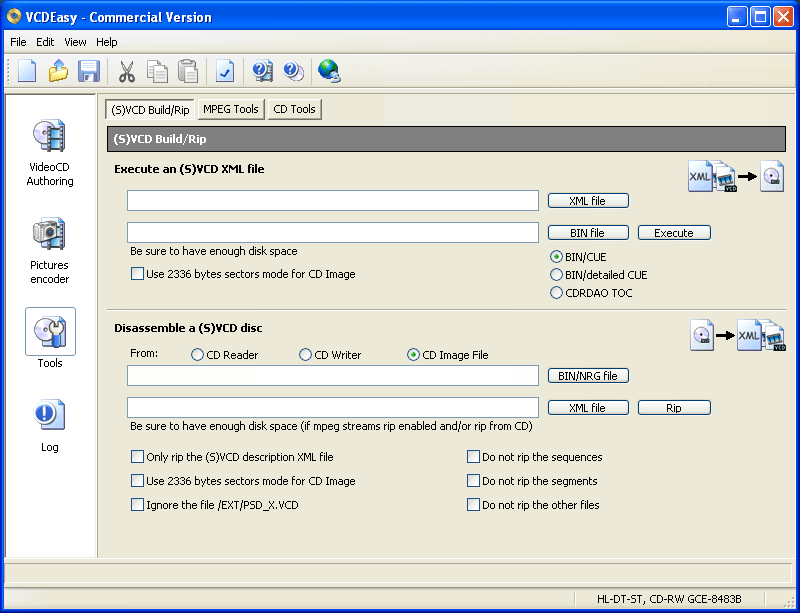Click the disc-to-XML graphic in Disassemble section
This screenshot has height=613, width=800.
(x=738, y=335)
